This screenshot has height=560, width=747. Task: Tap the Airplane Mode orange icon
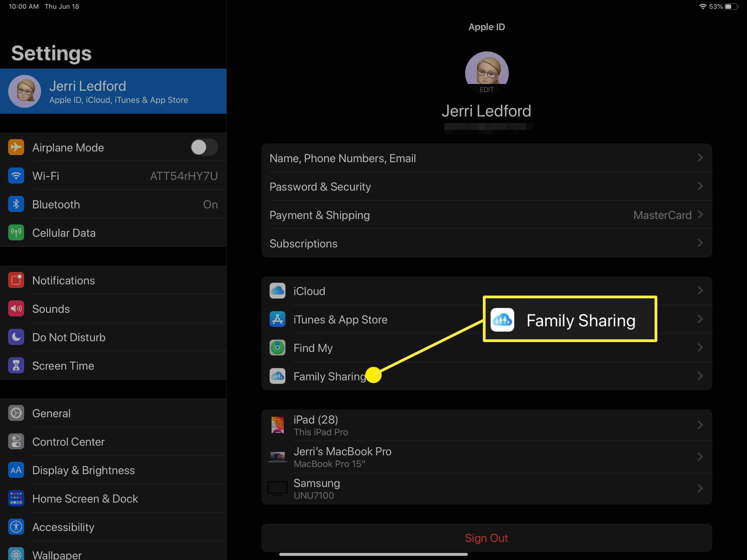16,147
